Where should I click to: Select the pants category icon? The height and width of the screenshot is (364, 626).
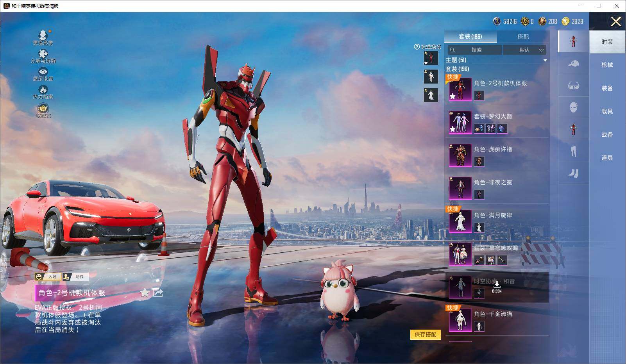click(573, 151)
